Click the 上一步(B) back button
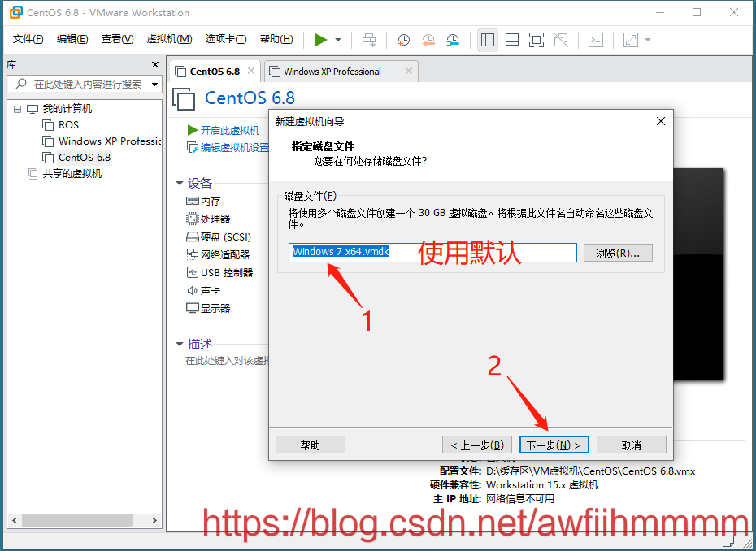Screen dimensions: 756x551 477,445
